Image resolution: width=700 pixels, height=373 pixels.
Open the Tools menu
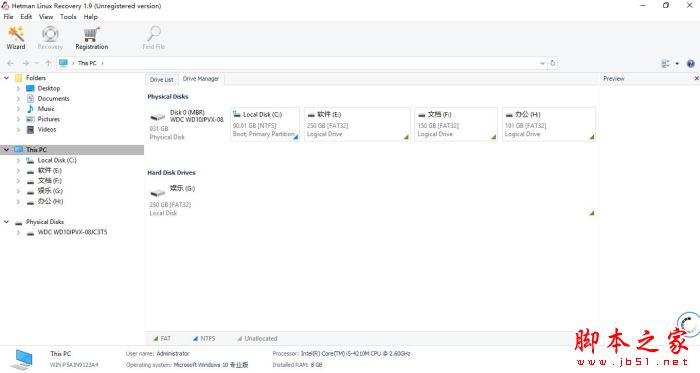[68, 17]
